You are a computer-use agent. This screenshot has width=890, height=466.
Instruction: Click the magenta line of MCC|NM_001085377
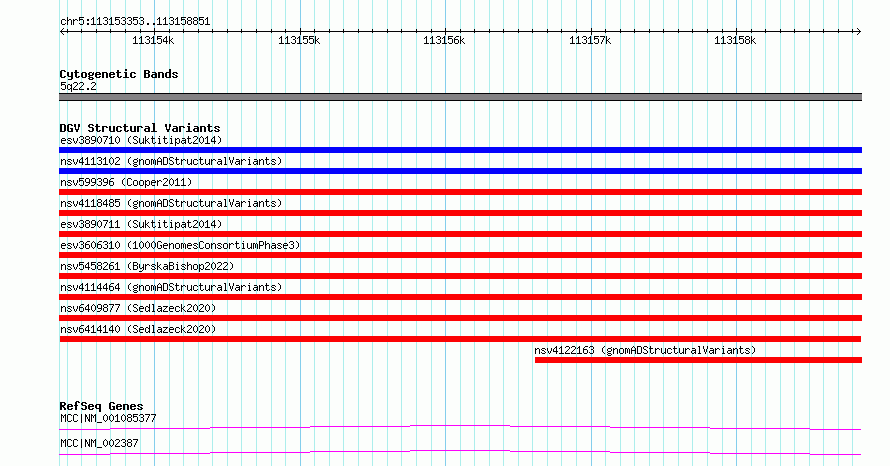click(460, 427)
